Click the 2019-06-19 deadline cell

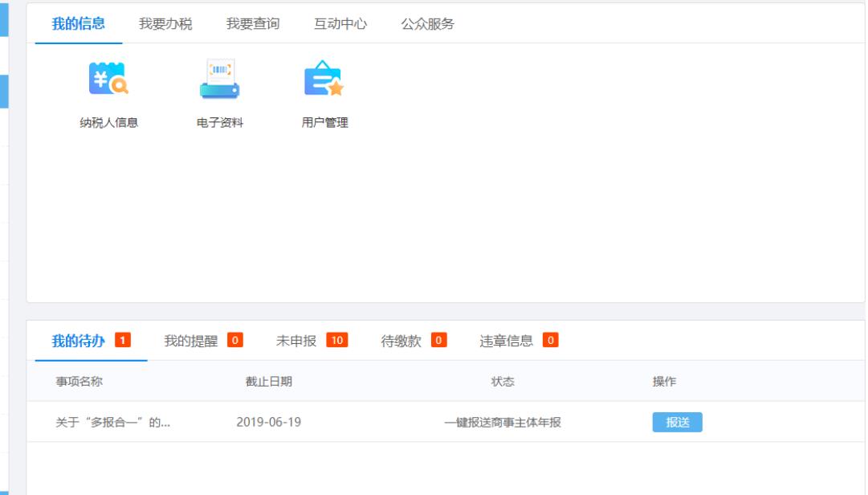(269, 422)
